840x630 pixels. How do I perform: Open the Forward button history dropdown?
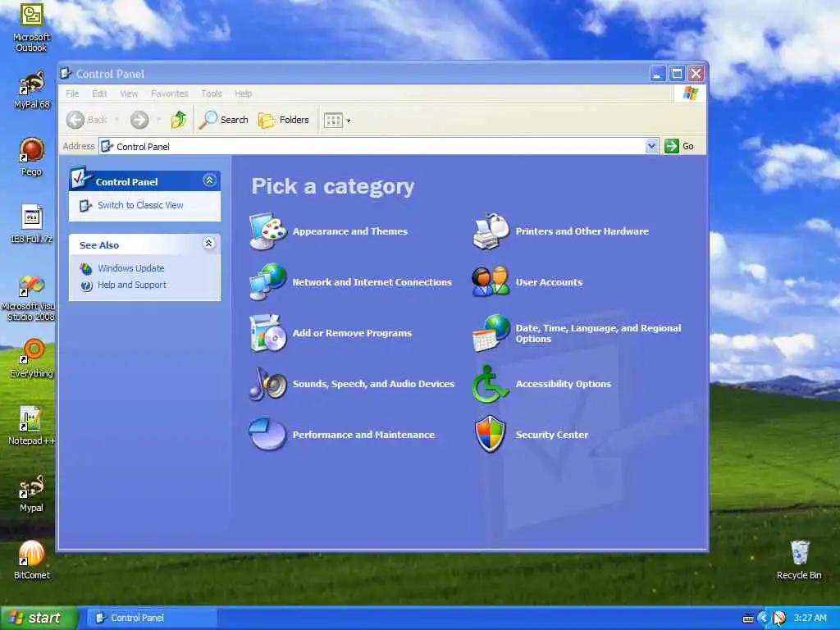(158, 120)
